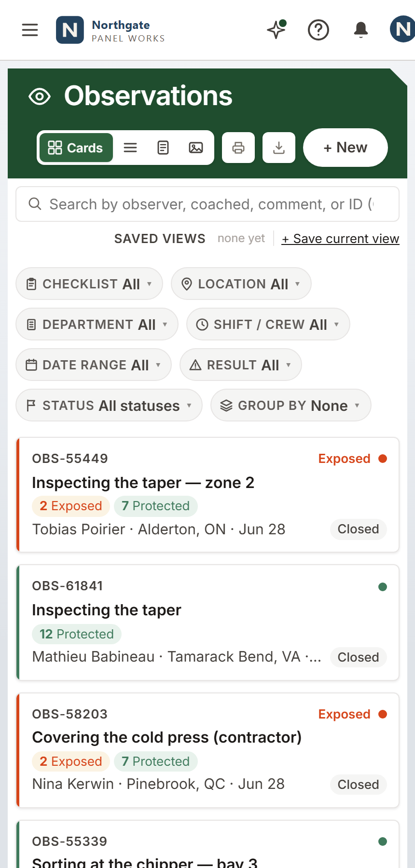Create a new observation with + New
Viewport: 415px width, 868px height.
pos(346,148)
